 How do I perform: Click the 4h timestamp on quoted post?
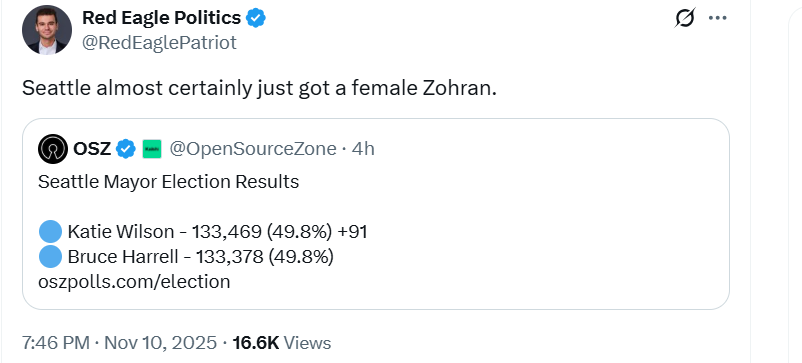(x=363, y=149)
